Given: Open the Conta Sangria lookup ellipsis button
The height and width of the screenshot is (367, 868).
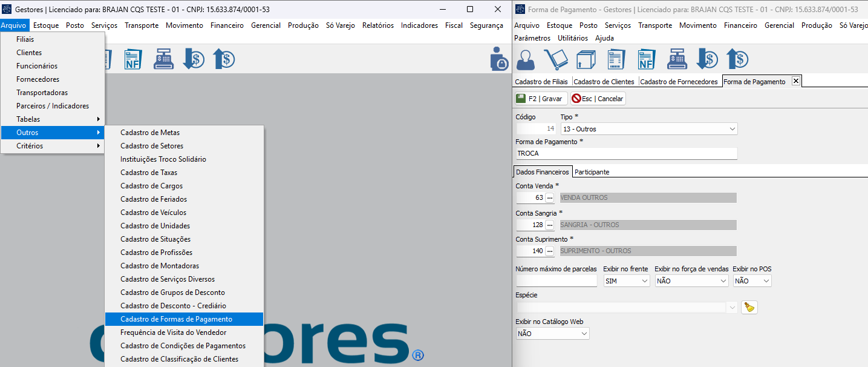Looking at the screenshot, I should [550, 225].
